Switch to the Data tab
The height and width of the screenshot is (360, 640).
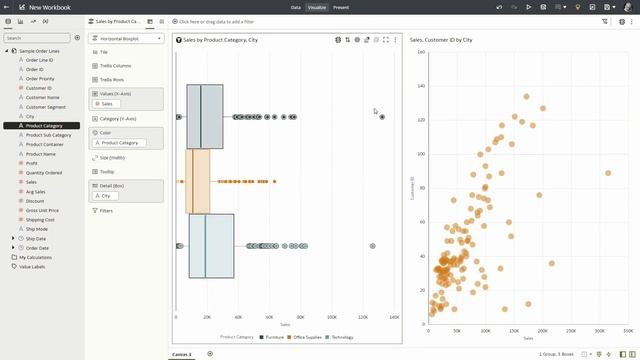pos(296,7)
